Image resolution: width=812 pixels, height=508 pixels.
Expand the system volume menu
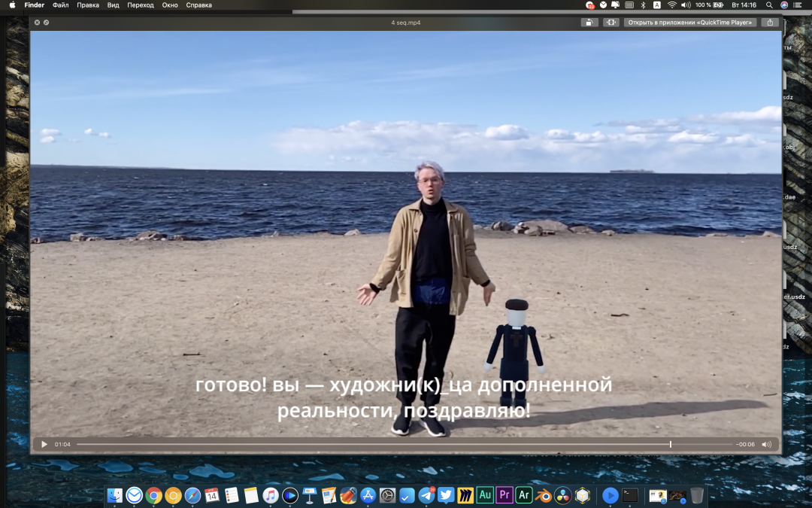pos(685,5)
